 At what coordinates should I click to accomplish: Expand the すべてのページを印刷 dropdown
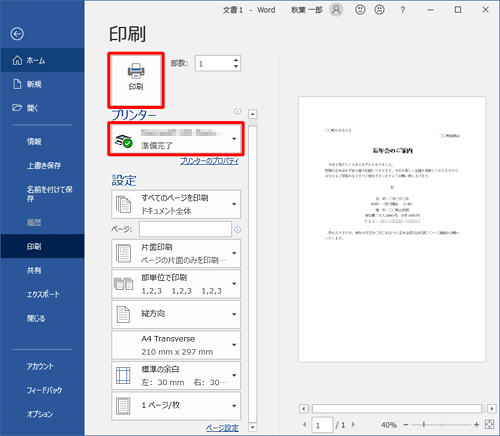(x=176, y=204)
